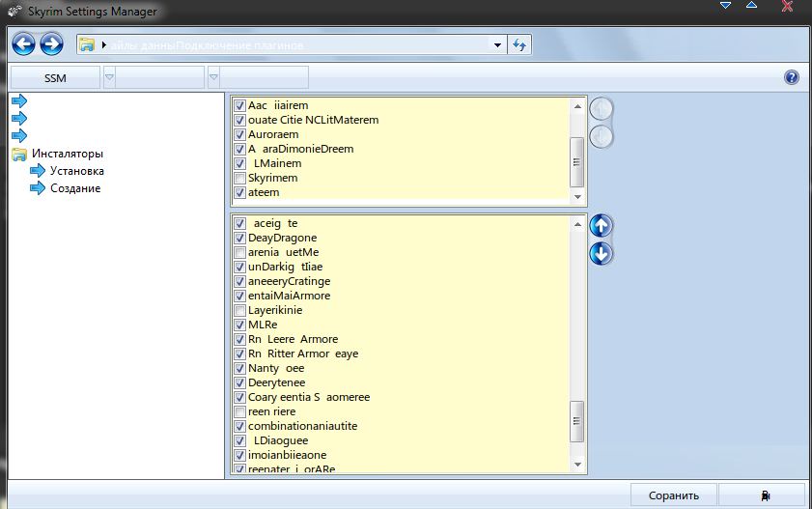Close the Skyrim Settings Manager window
The width and height of the screenshot is (812, 509).
tap(787, 6)
